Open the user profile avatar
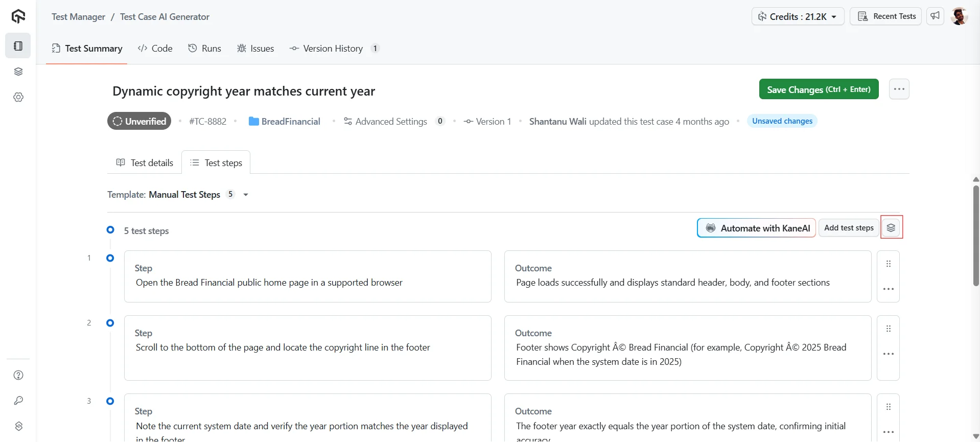980x442 pixels. click(959, 16)
